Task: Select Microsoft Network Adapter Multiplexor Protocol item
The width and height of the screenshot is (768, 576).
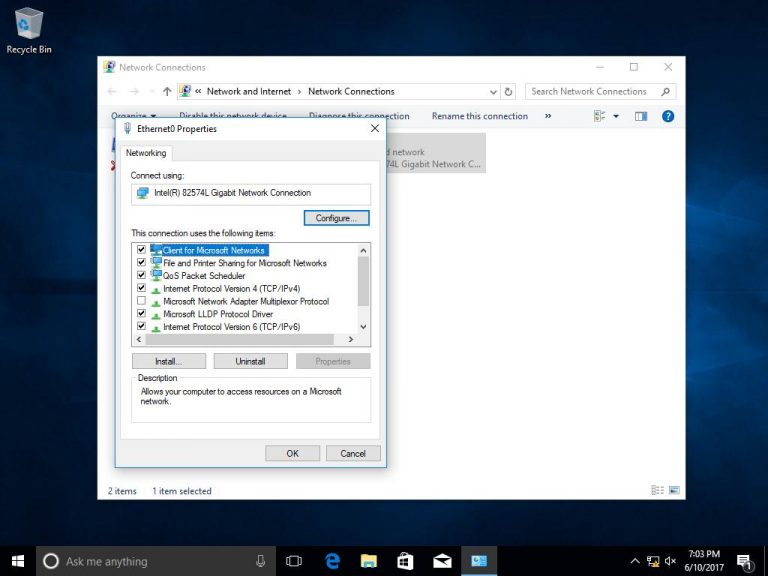Action: [246, 301]
